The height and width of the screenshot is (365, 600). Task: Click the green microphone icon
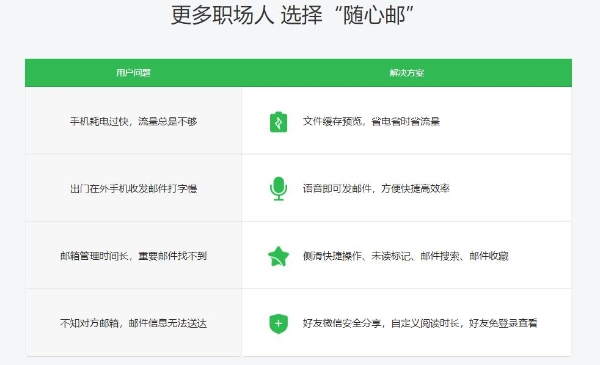point(278,189)
